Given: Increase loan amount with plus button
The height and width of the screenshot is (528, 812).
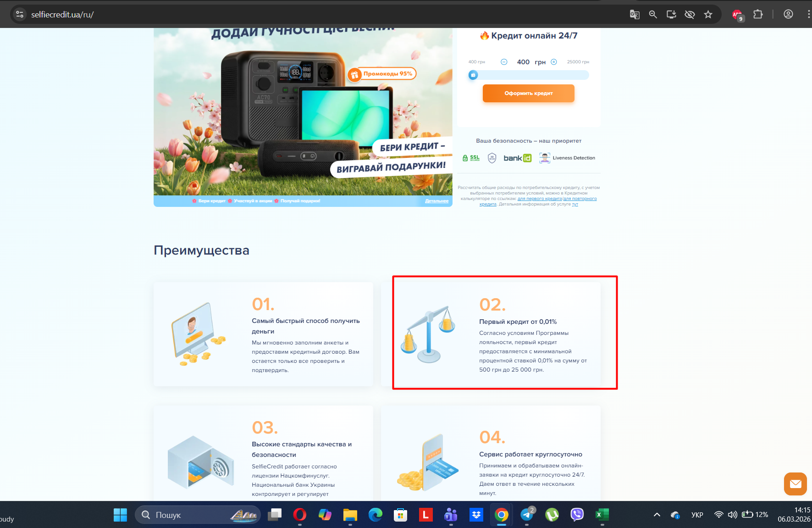Looking at the screenshot, I should [x=554, y=62].
